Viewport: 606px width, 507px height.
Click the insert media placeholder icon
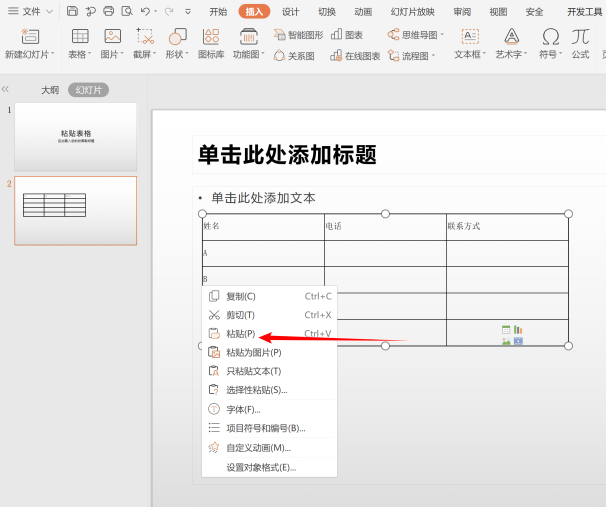pyautogui.click(x=518, y=341)
